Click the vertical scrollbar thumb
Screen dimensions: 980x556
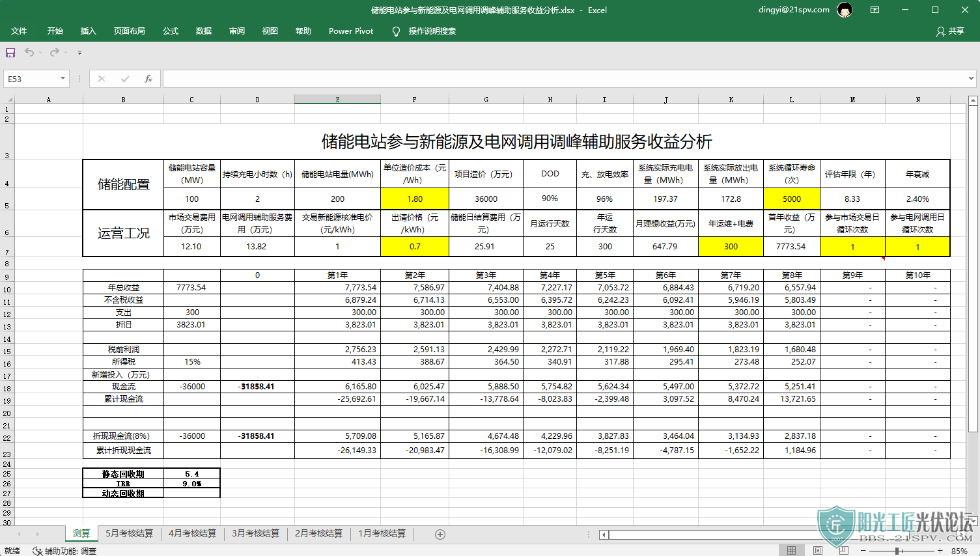[973, 268]
